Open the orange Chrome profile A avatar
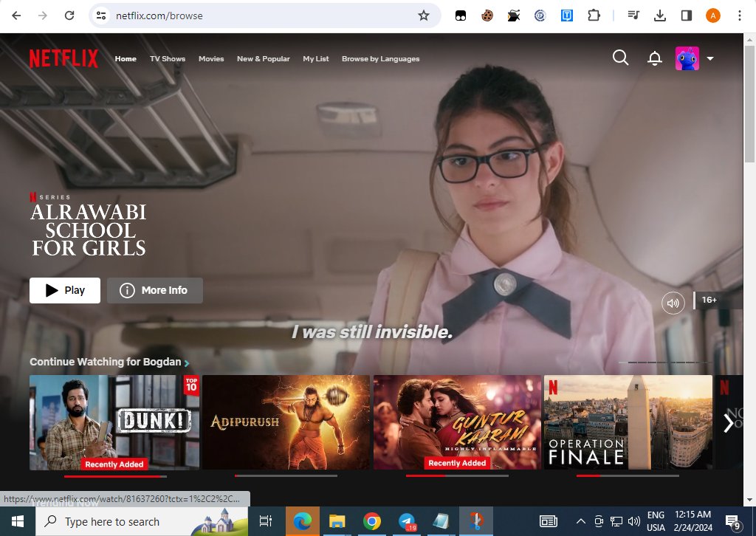 [713, 16]
